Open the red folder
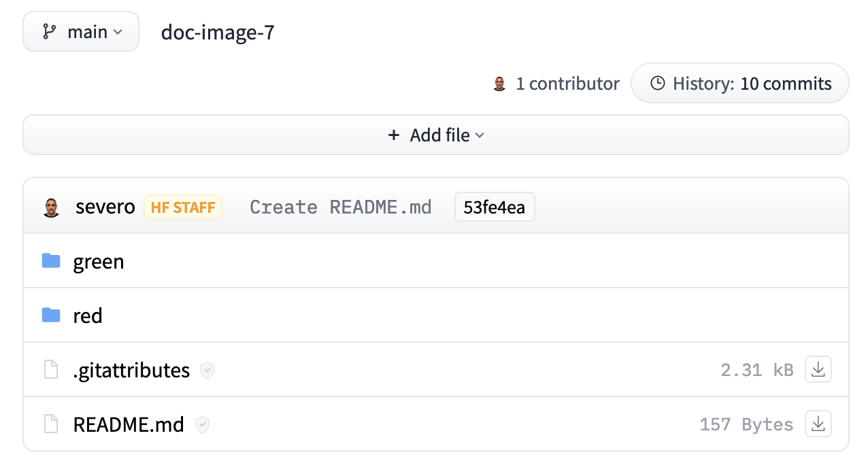This screenshot has height=461, width=868. point(88,316)
